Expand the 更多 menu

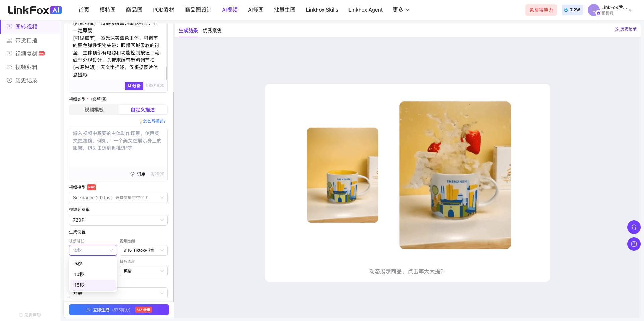click(400, 10)
